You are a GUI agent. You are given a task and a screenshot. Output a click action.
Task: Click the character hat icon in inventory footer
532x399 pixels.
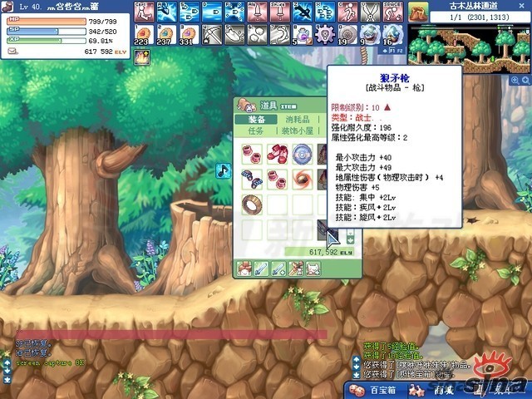coord(244,268)
